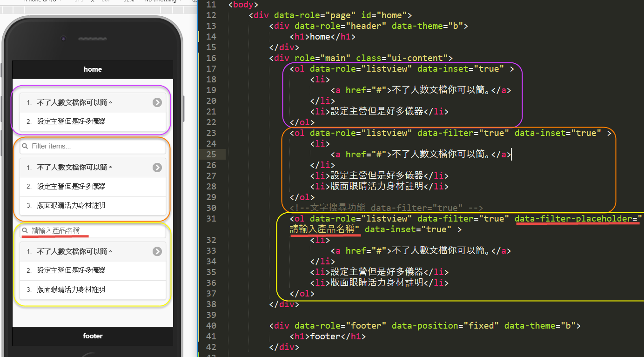Click the <h1>footer</h1> code on line 41
644x357 pixels.
click(x=328, y=337)
